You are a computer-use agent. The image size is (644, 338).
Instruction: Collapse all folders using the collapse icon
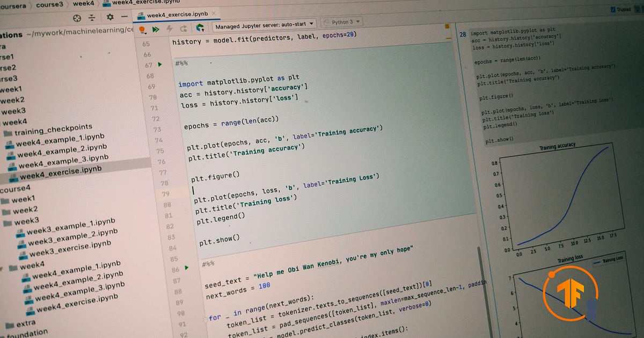pos(91,17)
